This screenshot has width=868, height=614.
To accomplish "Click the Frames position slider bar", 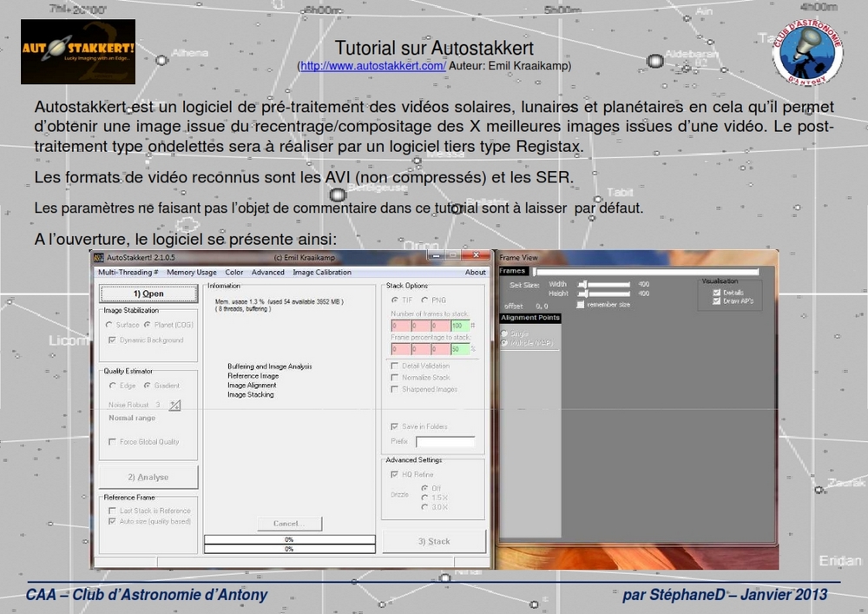I will pos(646,271).
